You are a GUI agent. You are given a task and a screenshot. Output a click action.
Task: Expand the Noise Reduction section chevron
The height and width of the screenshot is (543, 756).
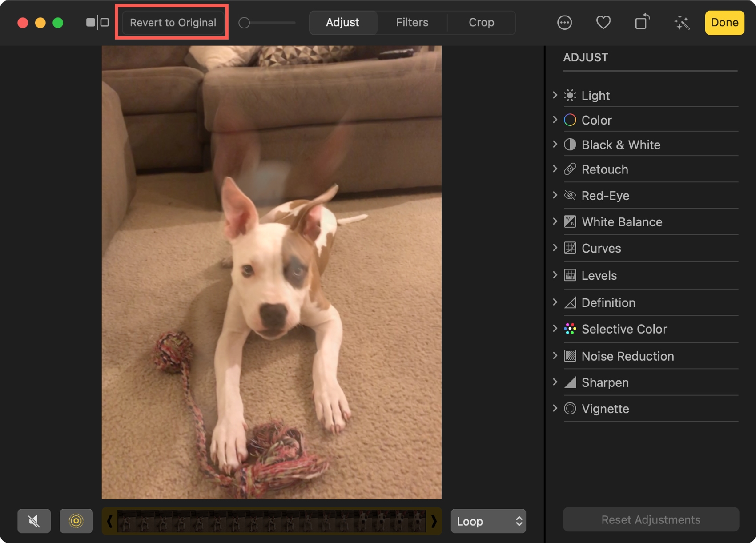pyautogui.click(x=555, y=355)
